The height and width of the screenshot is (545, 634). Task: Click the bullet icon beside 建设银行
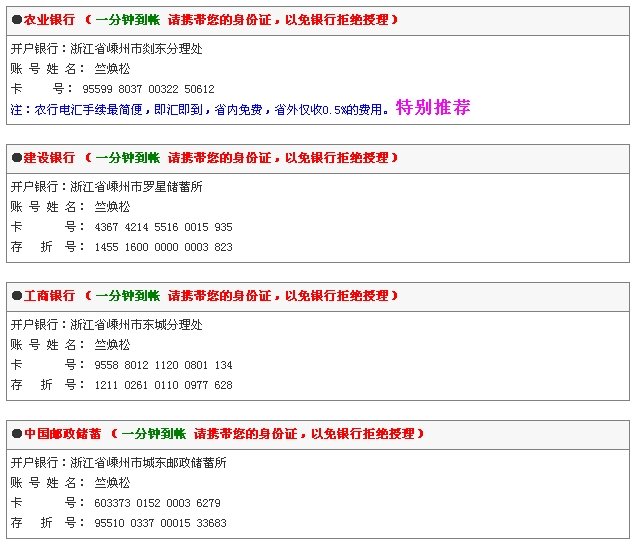click(17, 158)
